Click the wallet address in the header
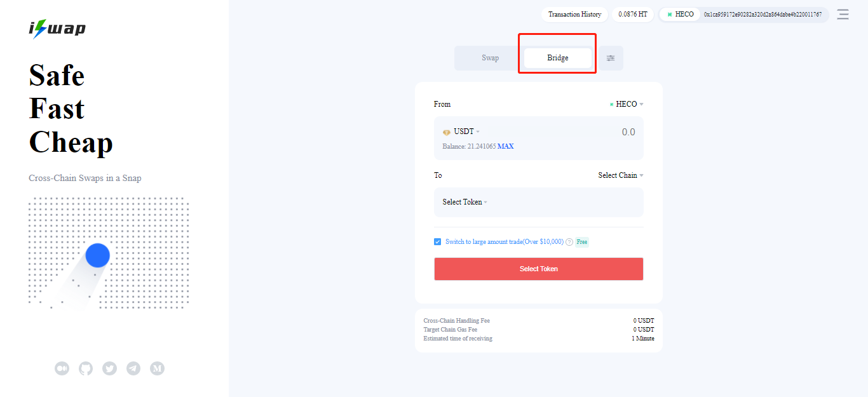The image size is (868, 397). tap(763, 14)
